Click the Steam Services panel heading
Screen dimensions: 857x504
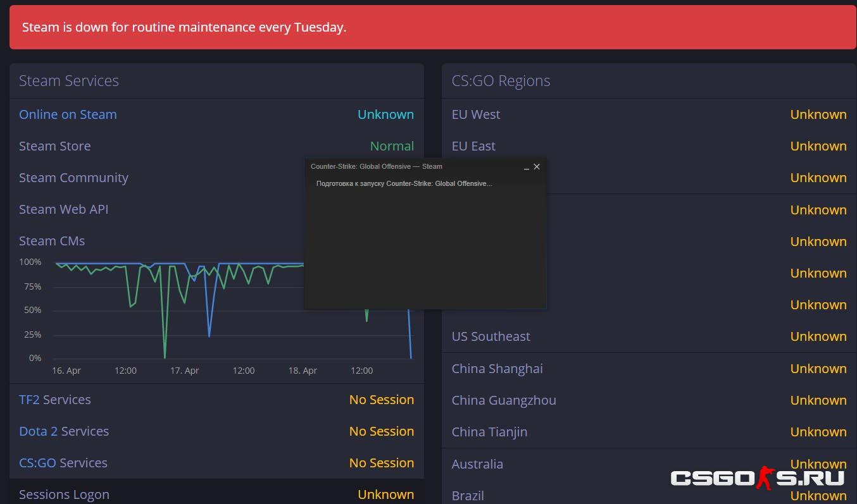(x=69, y=81)
